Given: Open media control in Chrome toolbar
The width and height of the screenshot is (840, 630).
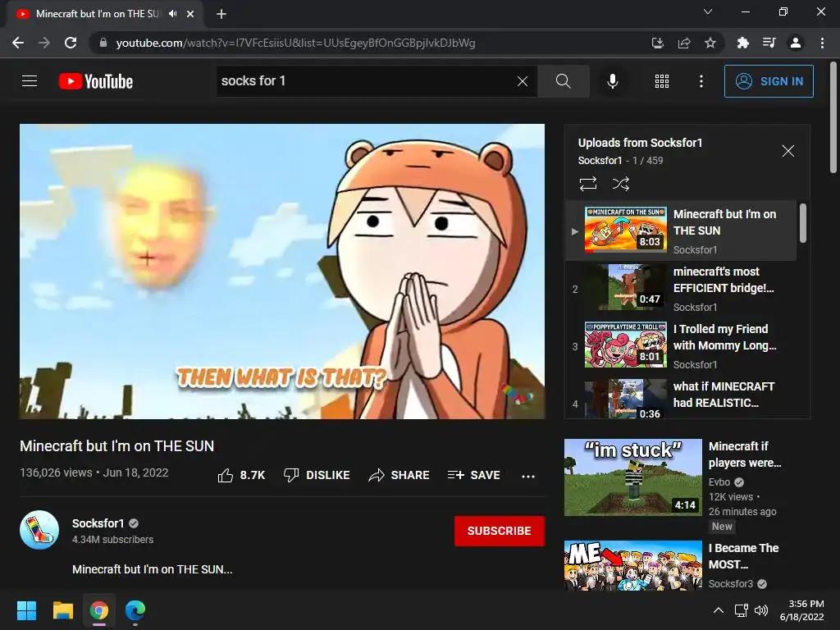Looking at the screenshot, I should pos(769,43).
